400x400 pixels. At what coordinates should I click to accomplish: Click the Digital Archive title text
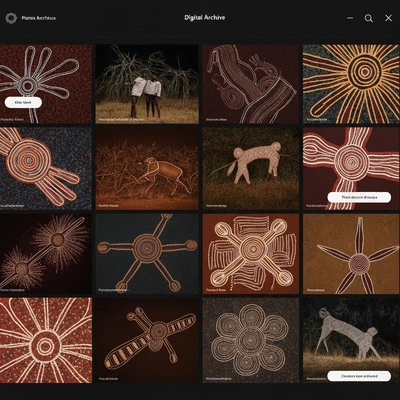click(x=205, y=18)
